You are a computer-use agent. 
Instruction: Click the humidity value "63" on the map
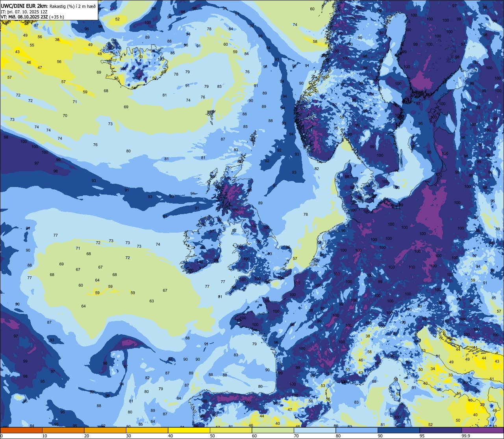pyautogui.click(x=152, y=301)
